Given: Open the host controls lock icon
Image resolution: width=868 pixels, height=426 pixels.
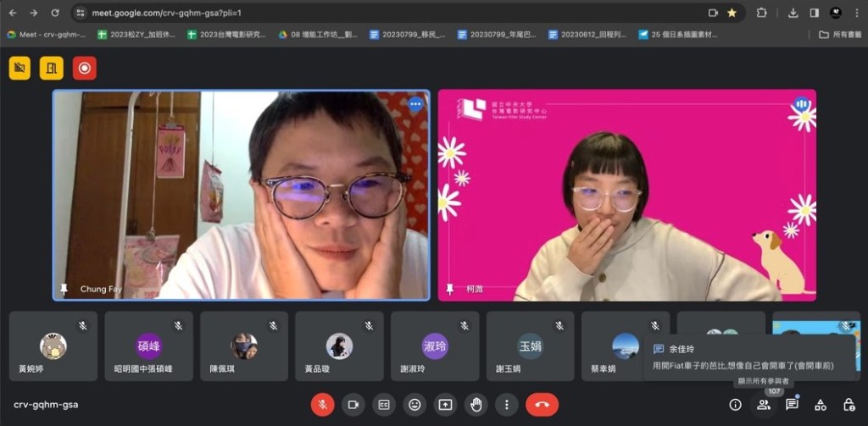Looking at the screenshot, I should click(x=849, y=405).
